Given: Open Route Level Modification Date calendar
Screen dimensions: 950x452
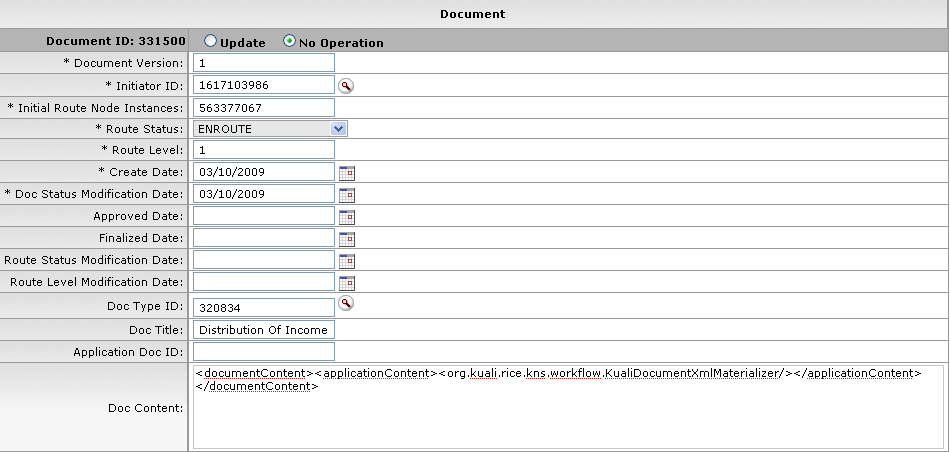Looking at the screenshot, I should coord(347,283).
